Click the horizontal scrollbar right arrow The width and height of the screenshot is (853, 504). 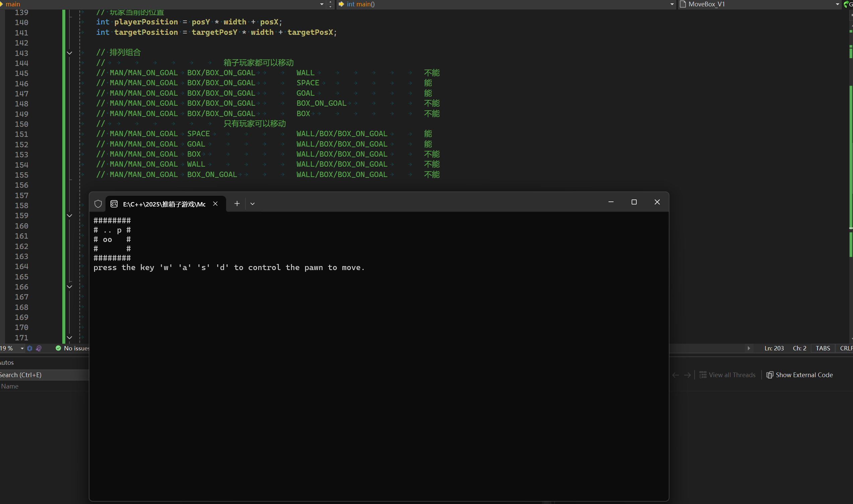coord(749,348)
